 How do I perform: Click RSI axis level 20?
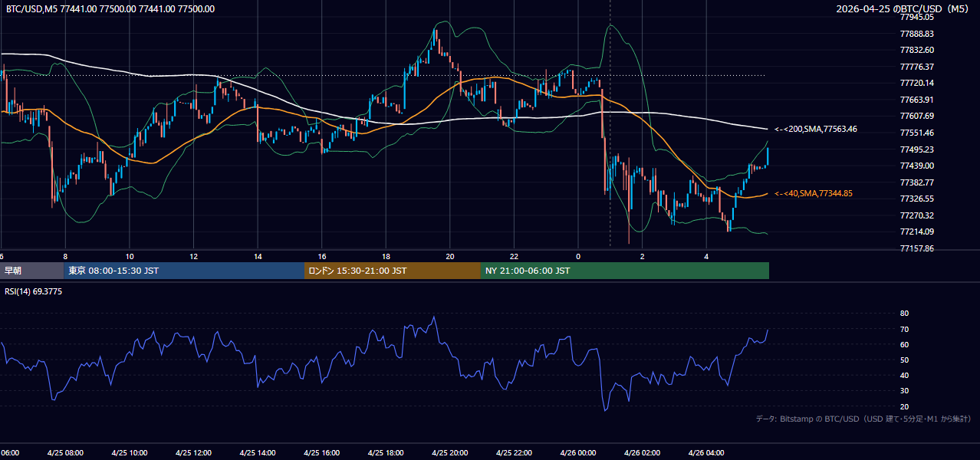coord(904,406)
